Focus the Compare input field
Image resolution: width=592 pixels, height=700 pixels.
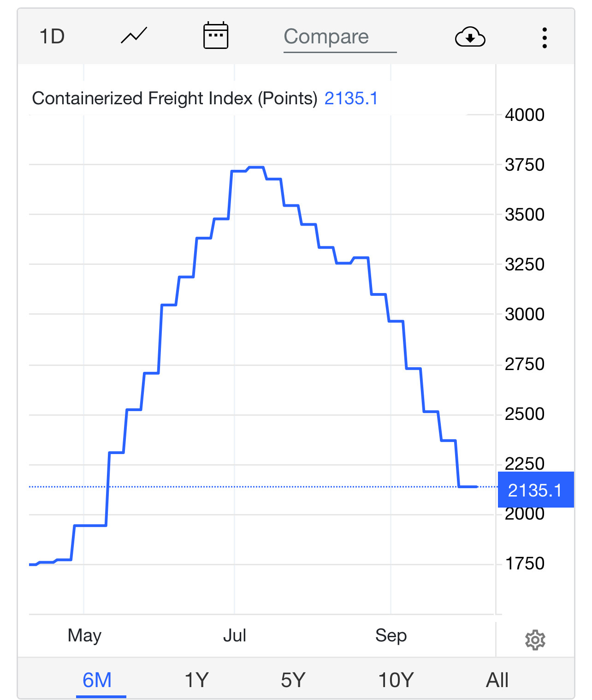pyautogui.click(x=339, y=37)
